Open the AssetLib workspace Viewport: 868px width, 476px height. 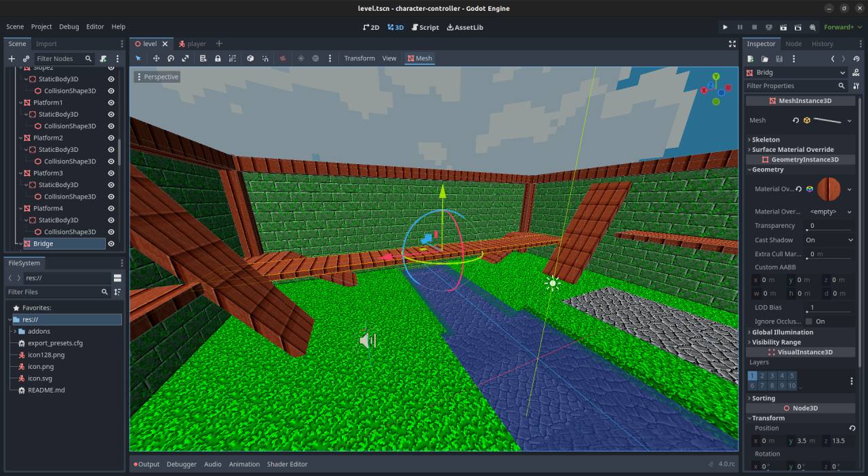pyautogui.click(x=465, y=27)
